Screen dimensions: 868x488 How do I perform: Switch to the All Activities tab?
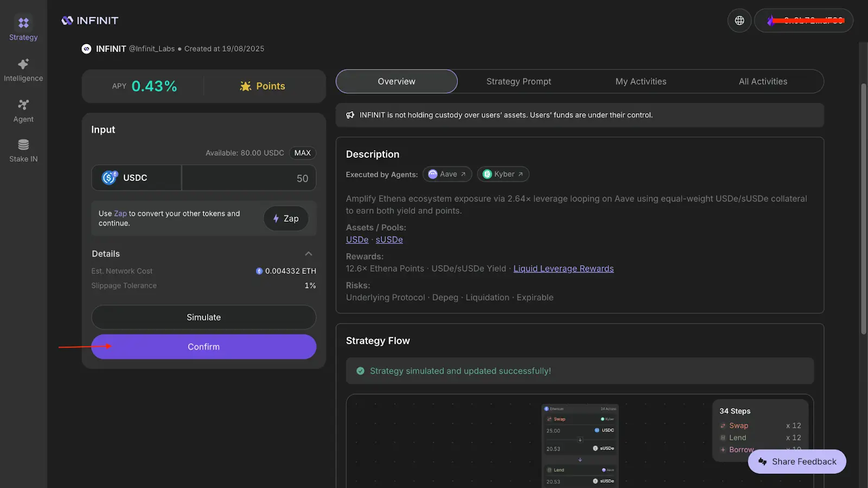point(763,81)
